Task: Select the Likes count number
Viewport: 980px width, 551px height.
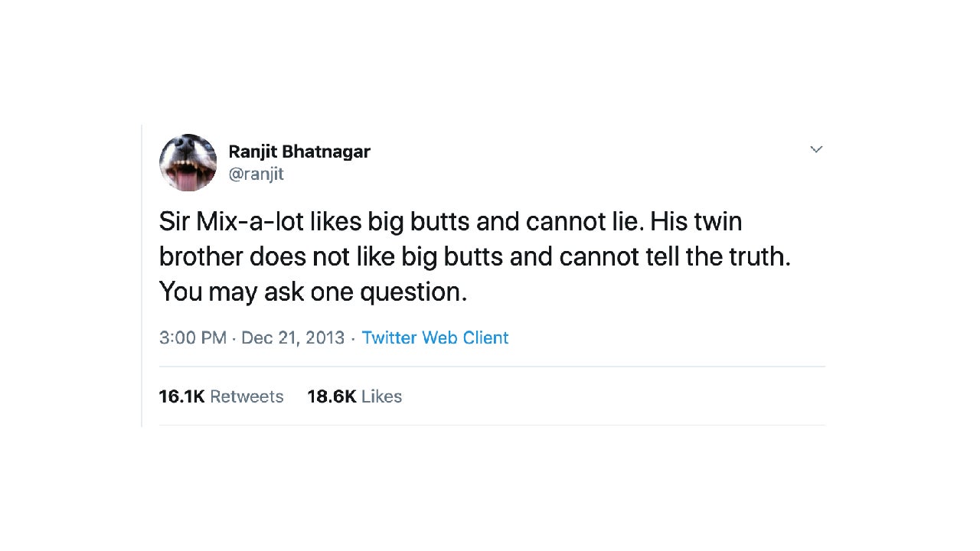Action: [x=332, y=396]
